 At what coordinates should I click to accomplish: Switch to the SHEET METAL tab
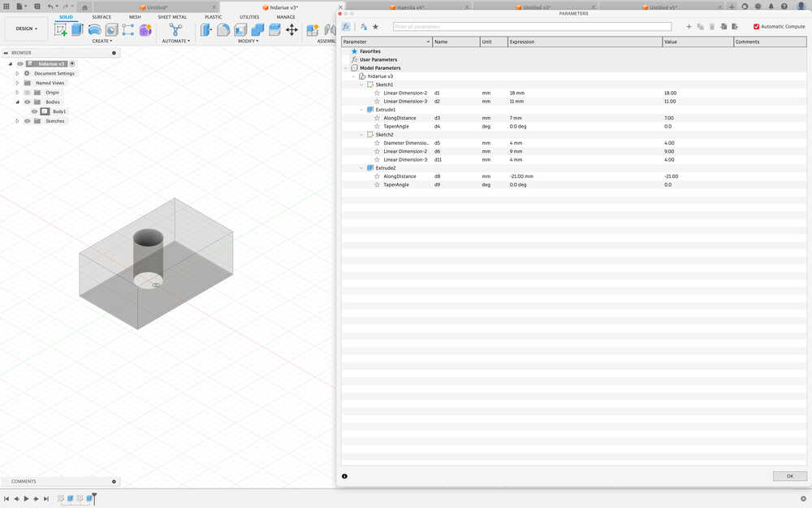point(172,17)
